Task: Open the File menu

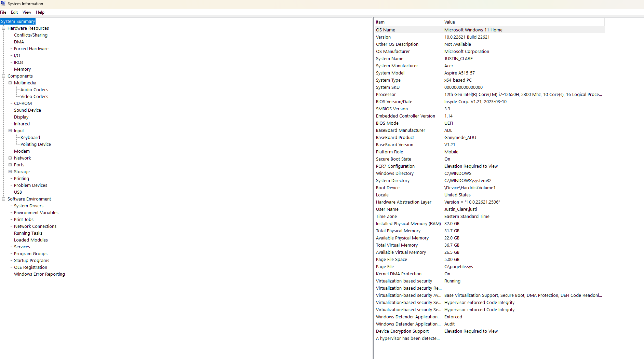Action: (3, 12)
